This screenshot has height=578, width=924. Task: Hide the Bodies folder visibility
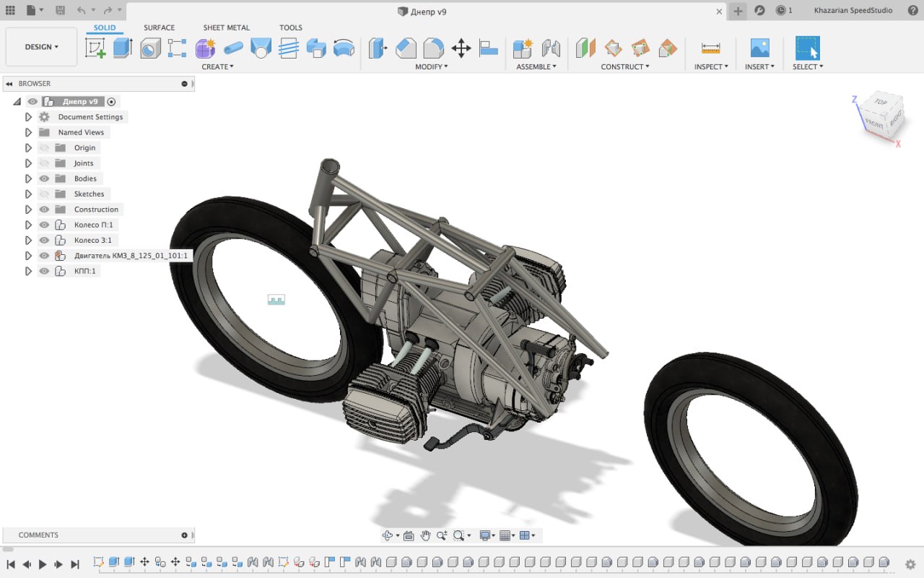coord(44,178)
